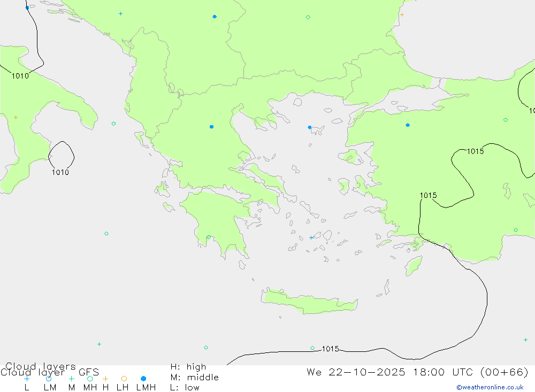Click the upper 1015 isobar label over Turkey
This screenshot has width=535, height=392.
pyautogui.click(x=475, y=151)
